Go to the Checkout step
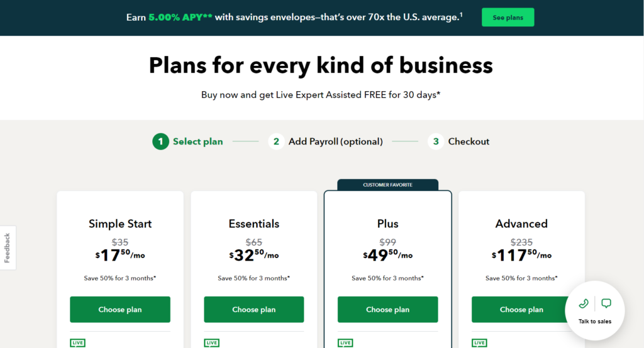The image size is (644, 348). click(469, 141)
